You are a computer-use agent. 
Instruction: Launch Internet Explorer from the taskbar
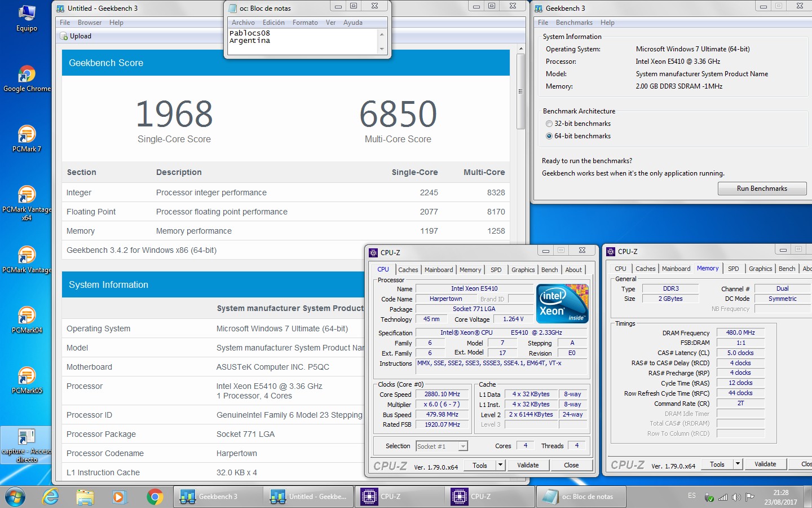point(51,497)
